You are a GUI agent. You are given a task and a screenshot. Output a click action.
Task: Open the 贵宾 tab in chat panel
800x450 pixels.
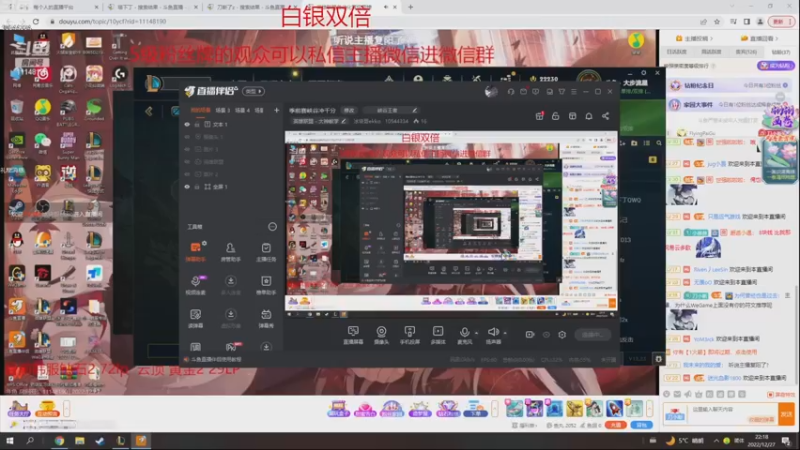[746, 52]
